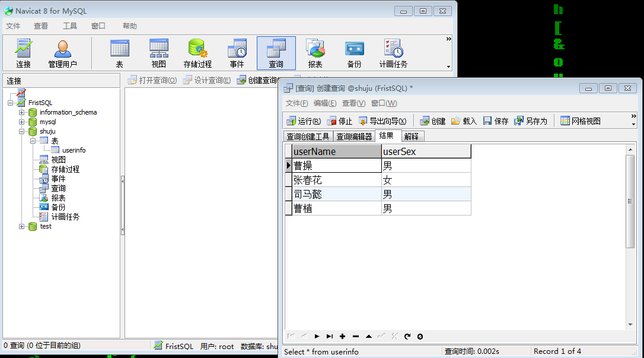The width and height of the screenshot is (644, 358).
Task: Switch to the 解释 (Explain) tab
Action: 412,137
